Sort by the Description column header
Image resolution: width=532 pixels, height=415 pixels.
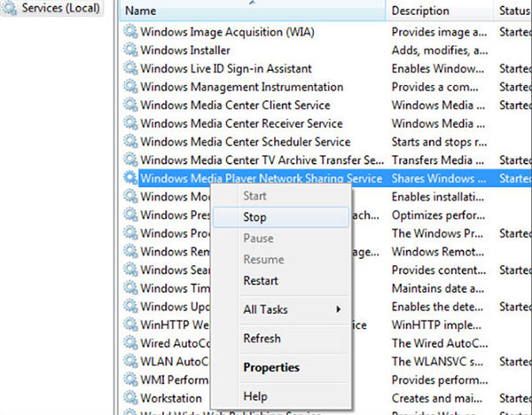coord(440,11)
